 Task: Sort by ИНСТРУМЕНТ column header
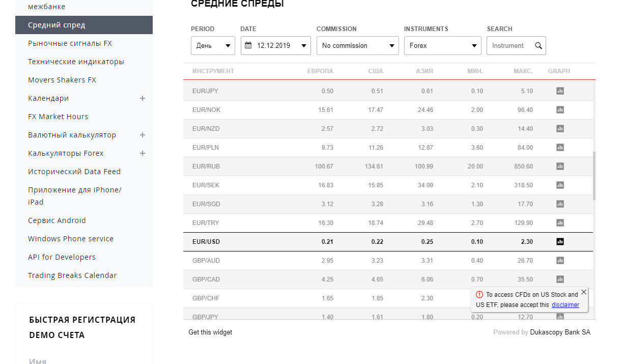click(213, 71)
